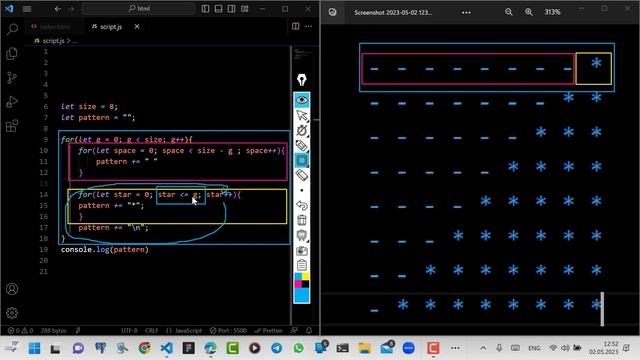Screen dimensions: 640x360
Task: Select the eraser tool
Action: [x=302, y=176]
